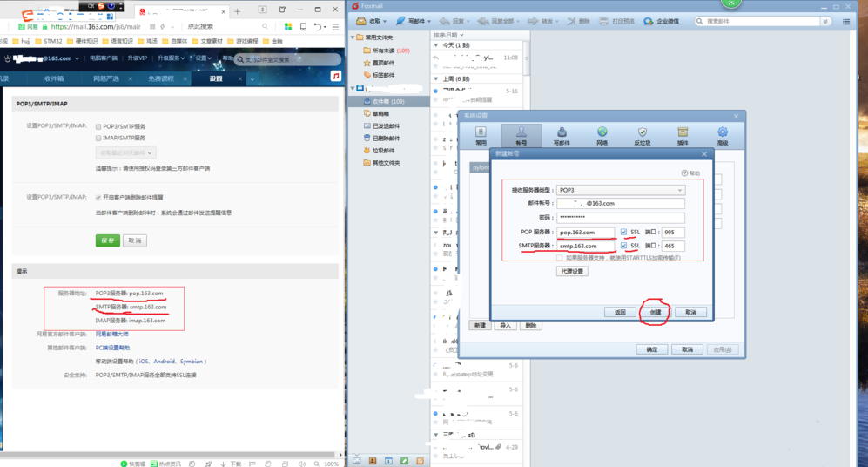Select the 反垃圾 anti-spam shield icon
The height and width of the screenshot is (467, 868).
coord(642,133)
